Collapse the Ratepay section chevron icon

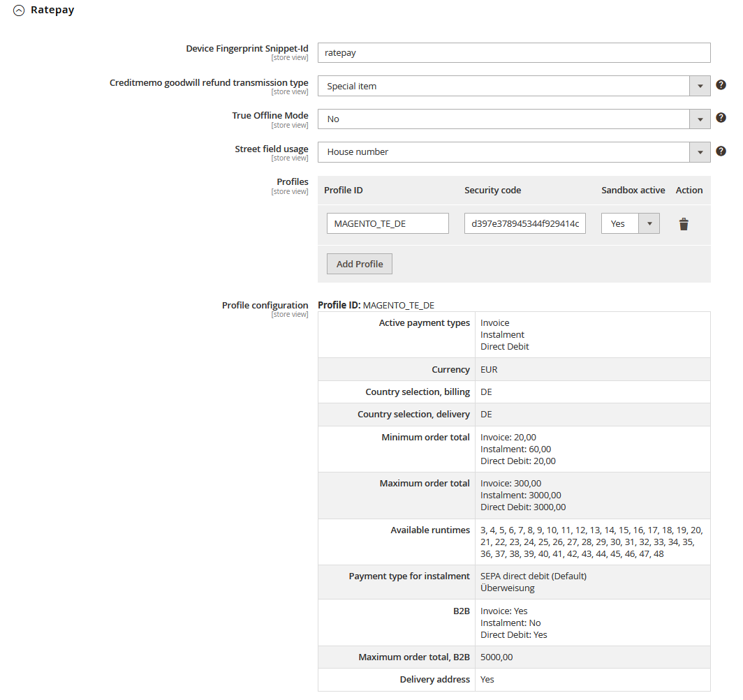19,10
